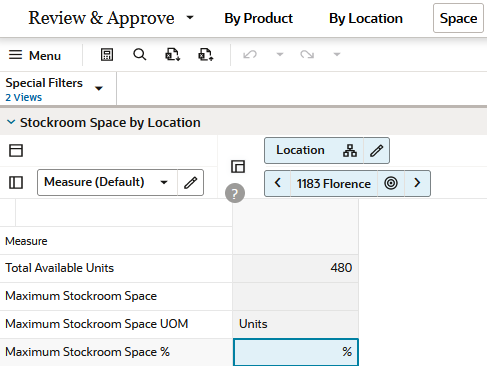Click the cell showing 480
Image resolution: width=487 pixels, height=367 pixels.
point(296,268)
